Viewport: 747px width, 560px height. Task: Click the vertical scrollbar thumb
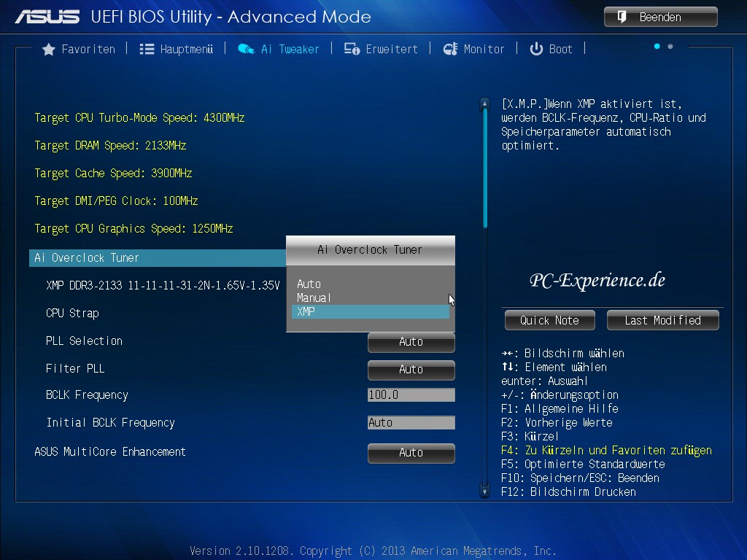click(484, 168)
